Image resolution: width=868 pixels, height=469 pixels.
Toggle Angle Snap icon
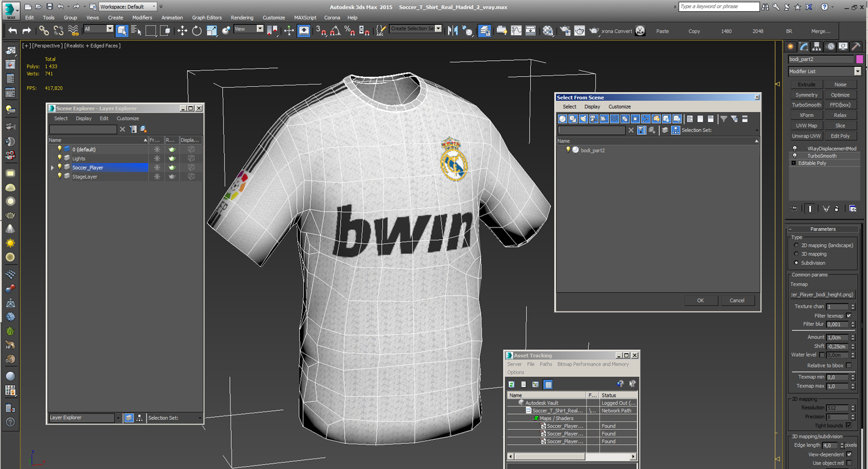(x=335, y=30)
